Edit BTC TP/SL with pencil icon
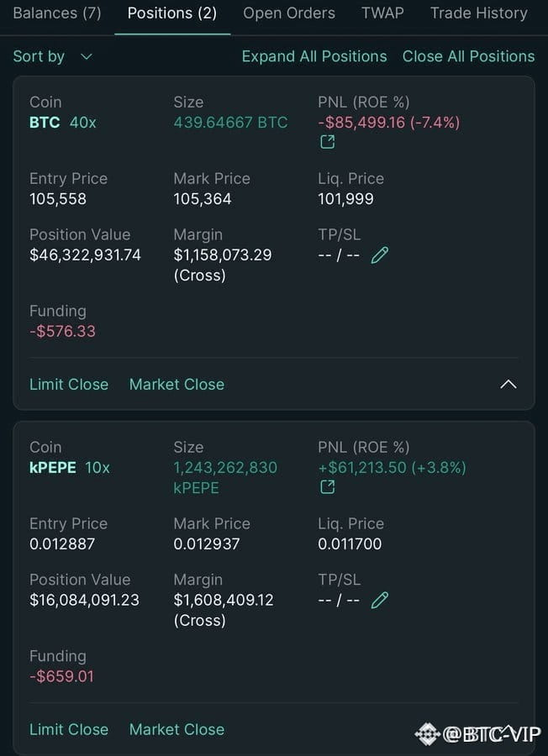Image resolution: width=548 pixels, height=756 pixels. point(380,255)
